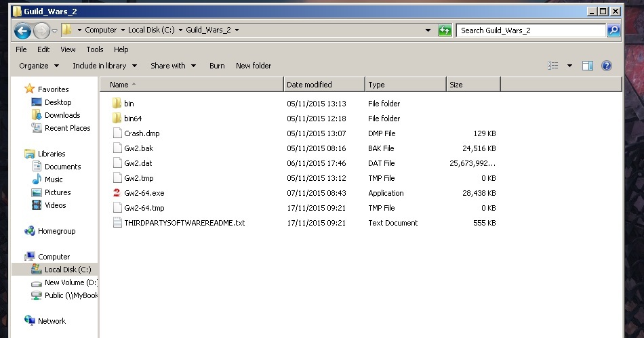
Task: Expand the Computer breadcrumb arrow
Action: tap(123, 30)
